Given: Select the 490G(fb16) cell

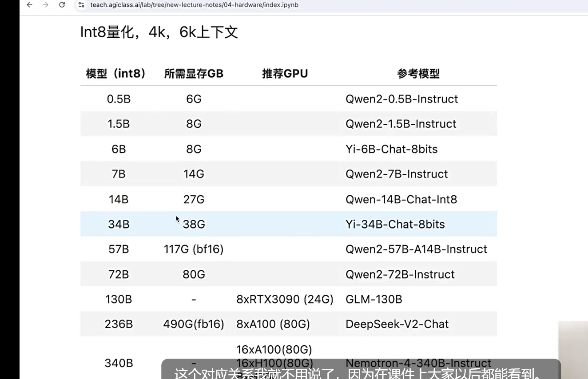Looking at the screenshot, I should [x=194, y=324].
